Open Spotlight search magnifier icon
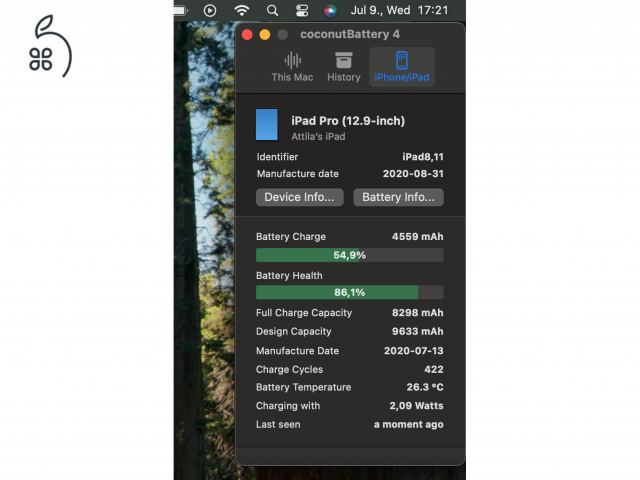 [272, 11]
